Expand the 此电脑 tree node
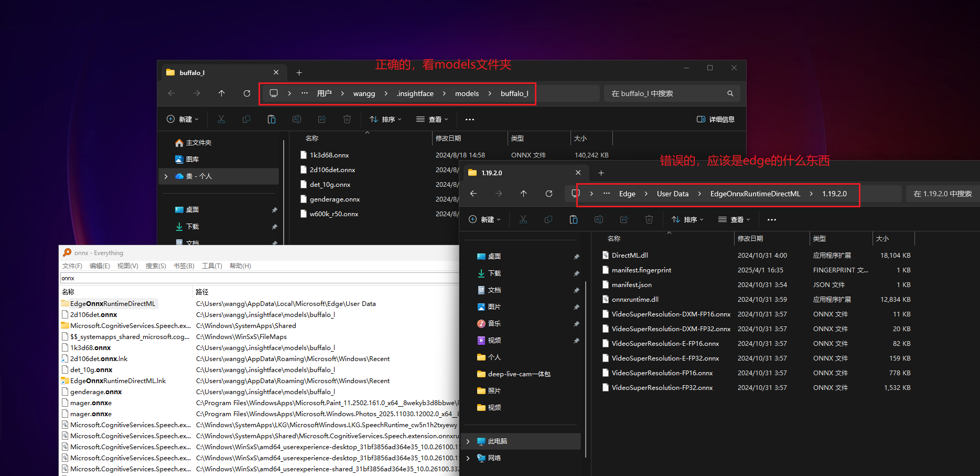980x476 pixels. (x=468, y=441)
